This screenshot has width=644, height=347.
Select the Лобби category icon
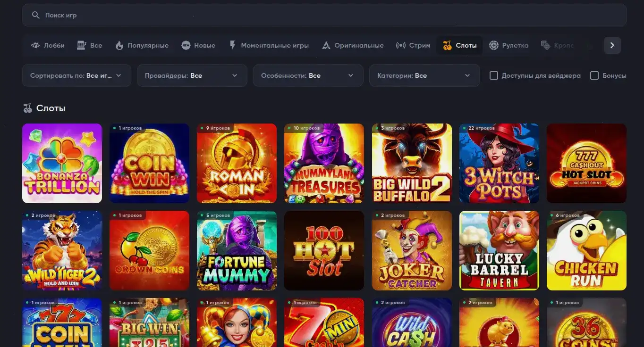(35, 45)
